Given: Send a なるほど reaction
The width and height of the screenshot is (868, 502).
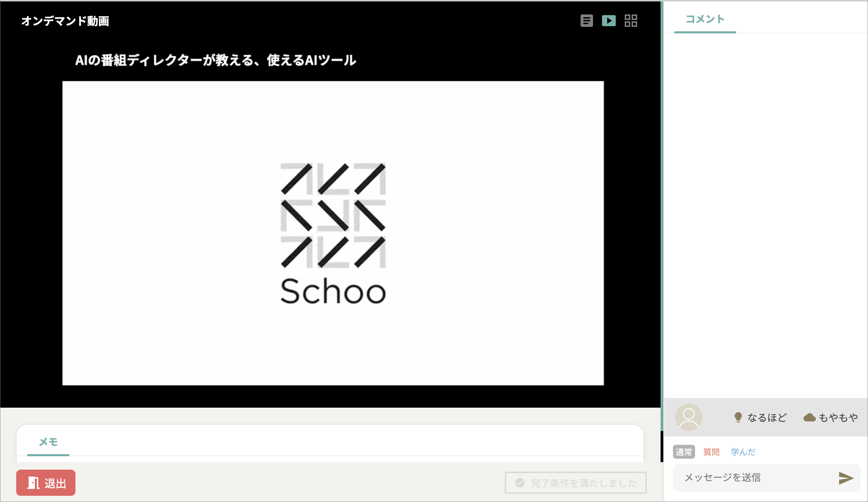Looking at the screenshot, I should click(760, 417).
